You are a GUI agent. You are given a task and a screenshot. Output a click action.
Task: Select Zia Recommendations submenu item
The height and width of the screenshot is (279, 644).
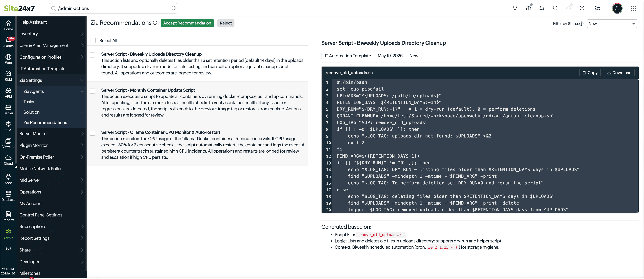45,123
